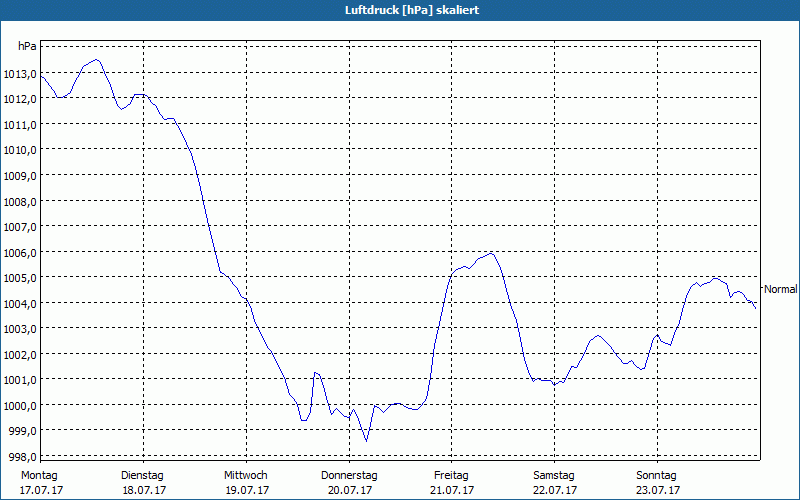
Task: Select the 'hPa' unit label on the axis
Action: tap(27, 46)
